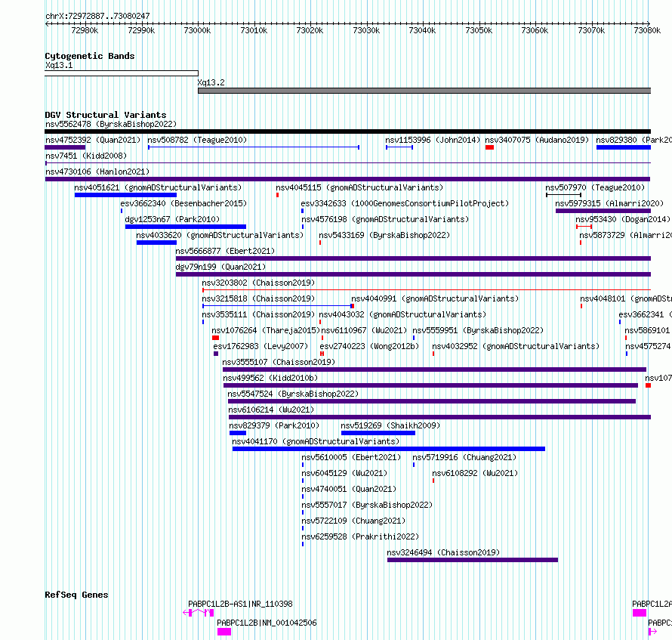The width and height of the screenshot is (672, 640).
Task: Select red nsv3407075 (Audano2019) marker
Action: point(489,147)
